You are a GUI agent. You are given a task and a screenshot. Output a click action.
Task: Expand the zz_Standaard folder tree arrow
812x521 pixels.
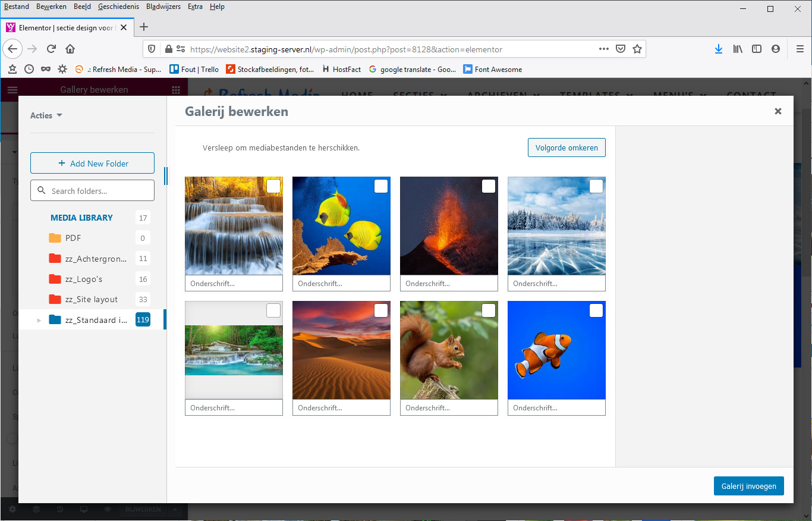39,321
